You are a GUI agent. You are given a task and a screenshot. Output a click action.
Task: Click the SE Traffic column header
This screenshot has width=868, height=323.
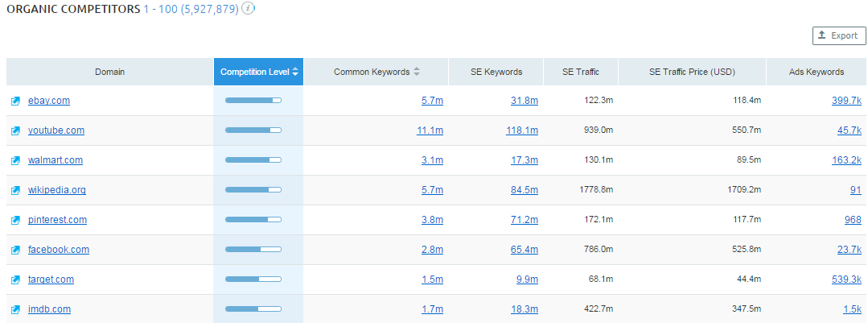(581, 72)
